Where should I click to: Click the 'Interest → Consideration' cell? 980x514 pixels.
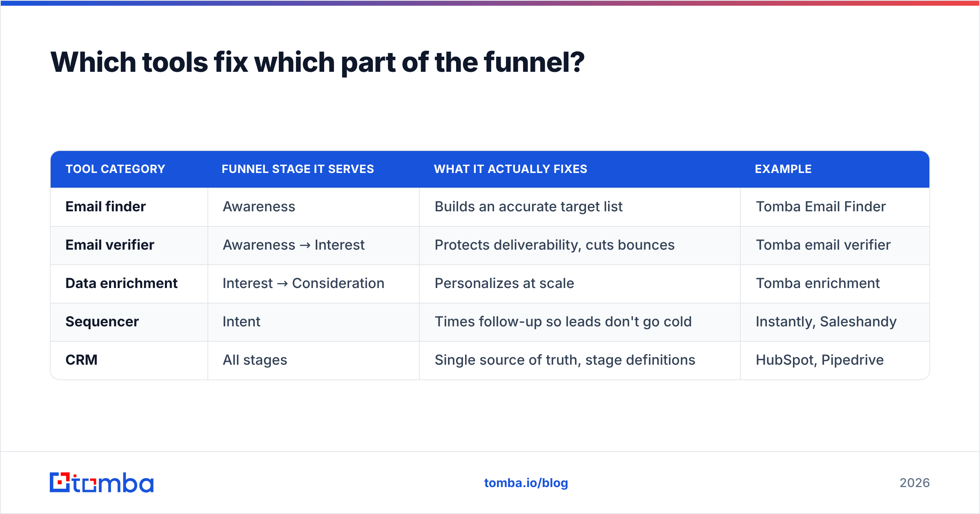(314, 284)
